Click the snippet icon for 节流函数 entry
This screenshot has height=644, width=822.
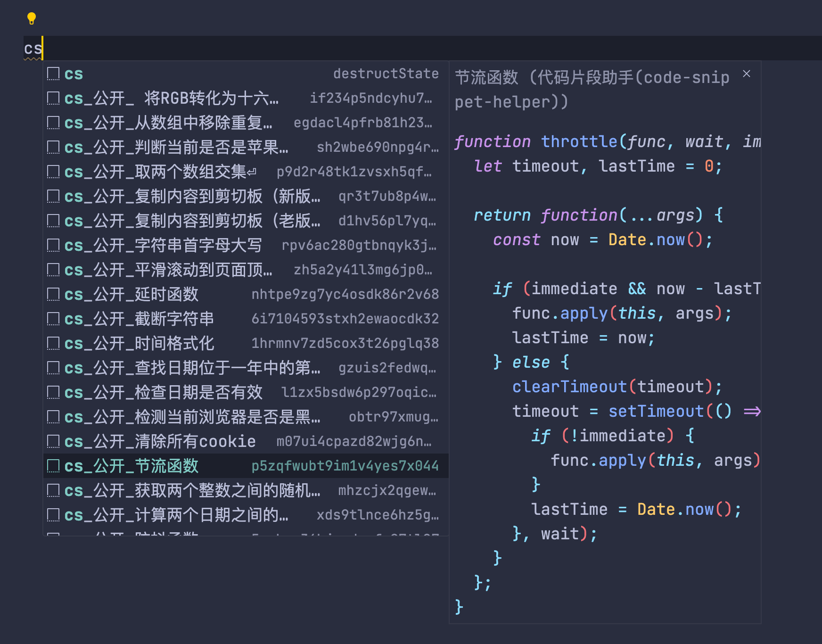(x=53, y=466)
